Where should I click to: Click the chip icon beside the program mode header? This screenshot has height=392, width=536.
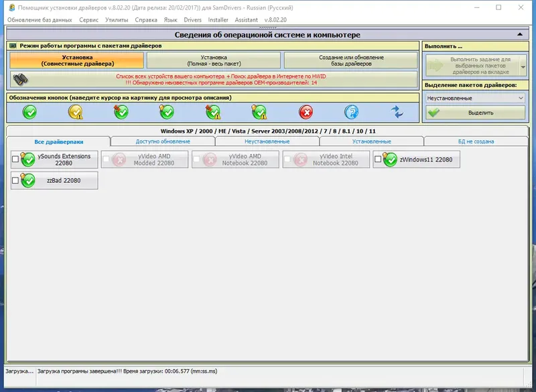[x=13, y=46]
